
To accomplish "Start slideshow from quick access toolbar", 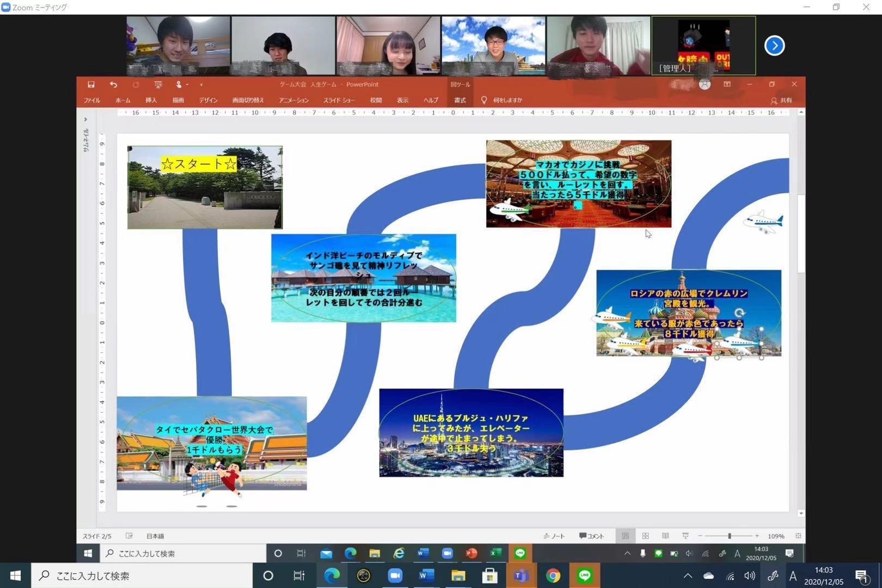I will click(158, 84).
